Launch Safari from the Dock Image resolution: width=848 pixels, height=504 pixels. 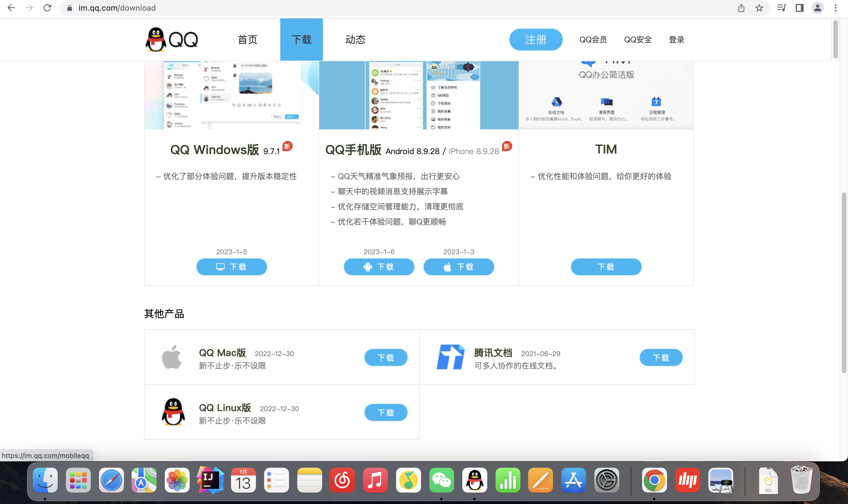(x=111, y=480)
